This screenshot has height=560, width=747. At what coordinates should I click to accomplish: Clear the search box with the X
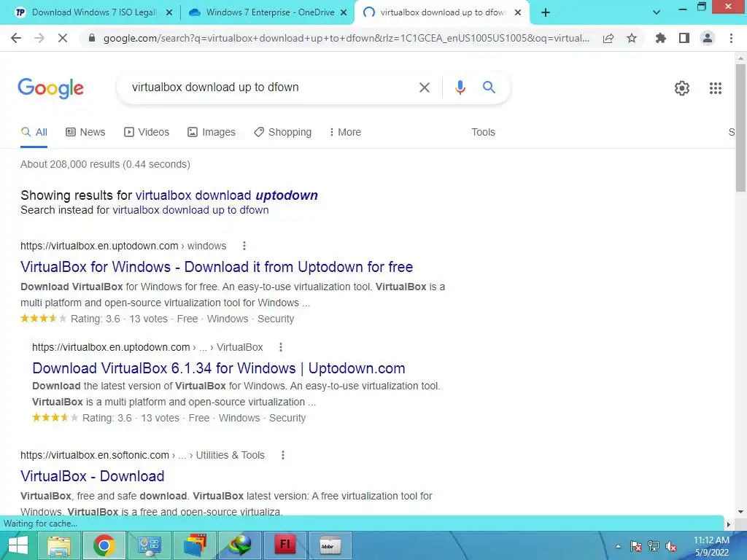pyautogui.click(x=424, y=87)
